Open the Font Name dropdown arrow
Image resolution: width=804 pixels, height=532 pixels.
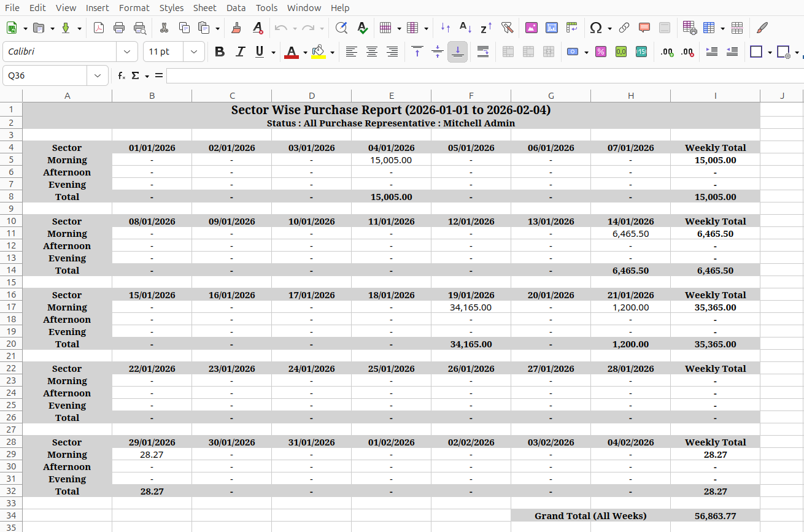coord(127,52)
